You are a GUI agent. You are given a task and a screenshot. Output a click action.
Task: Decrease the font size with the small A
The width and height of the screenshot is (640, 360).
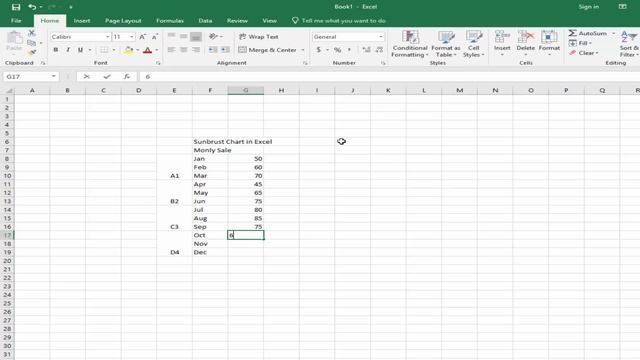(155, 37)
